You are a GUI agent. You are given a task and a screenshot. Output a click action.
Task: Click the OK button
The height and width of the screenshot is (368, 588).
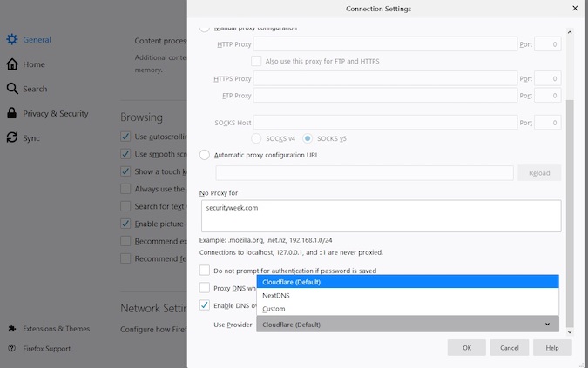466,348
